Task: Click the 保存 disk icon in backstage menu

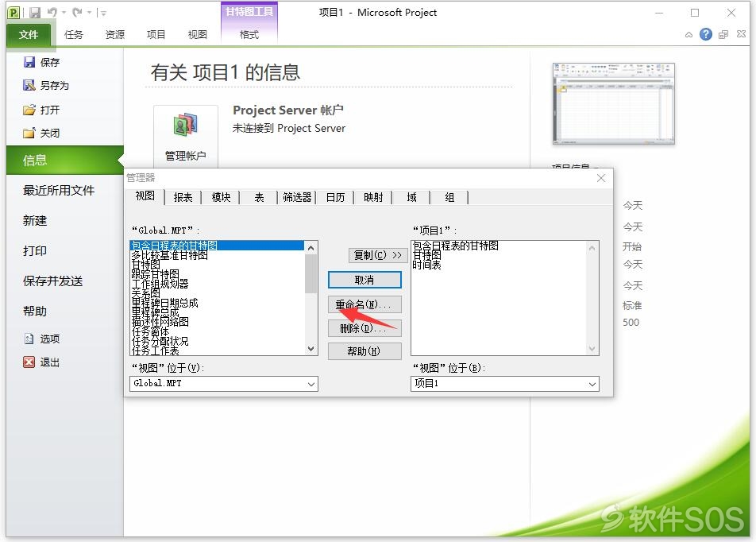Action: [x=29, y=62]
